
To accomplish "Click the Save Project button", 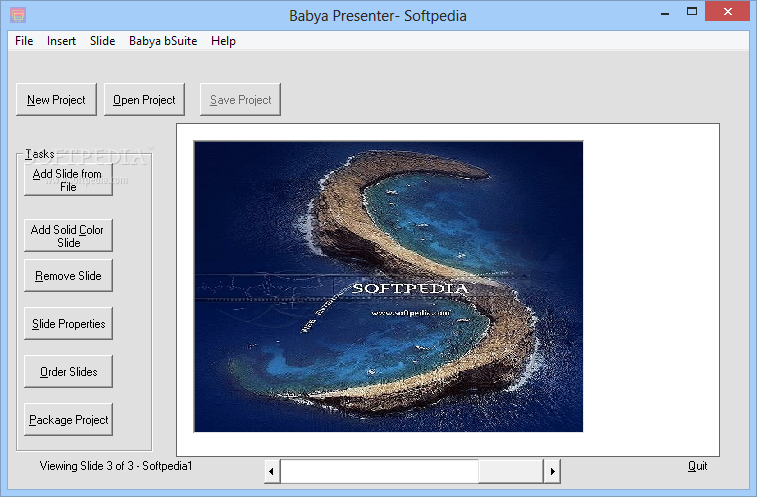I will pos(240,99).
